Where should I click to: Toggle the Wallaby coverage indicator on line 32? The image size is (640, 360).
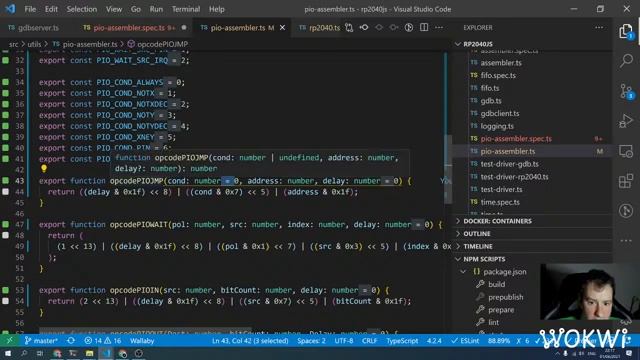click(5, 60)
